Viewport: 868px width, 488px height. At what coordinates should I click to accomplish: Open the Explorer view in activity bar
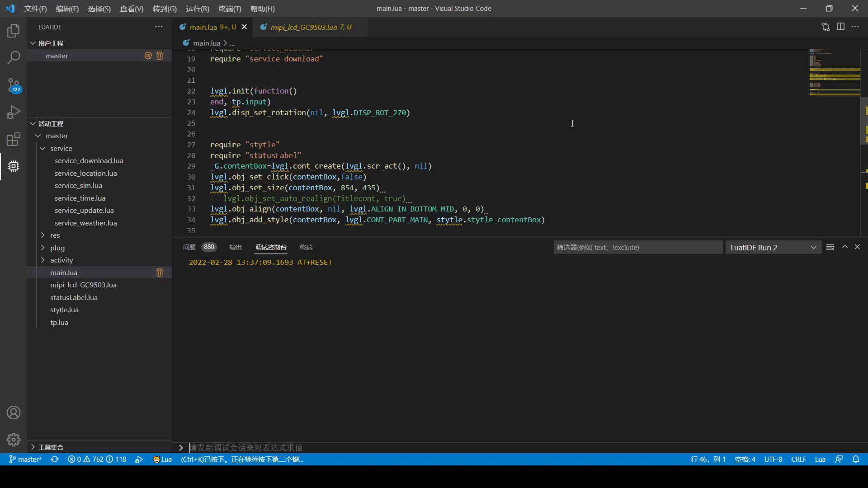(14, 31)
